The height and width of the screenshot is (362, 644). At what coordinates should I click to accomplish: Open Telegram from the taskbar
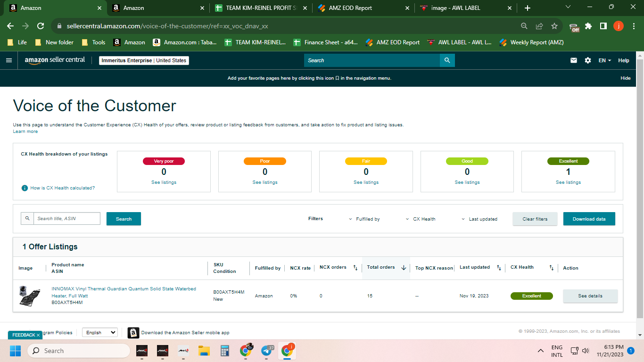pyautogui.click(x=266, y=351)
